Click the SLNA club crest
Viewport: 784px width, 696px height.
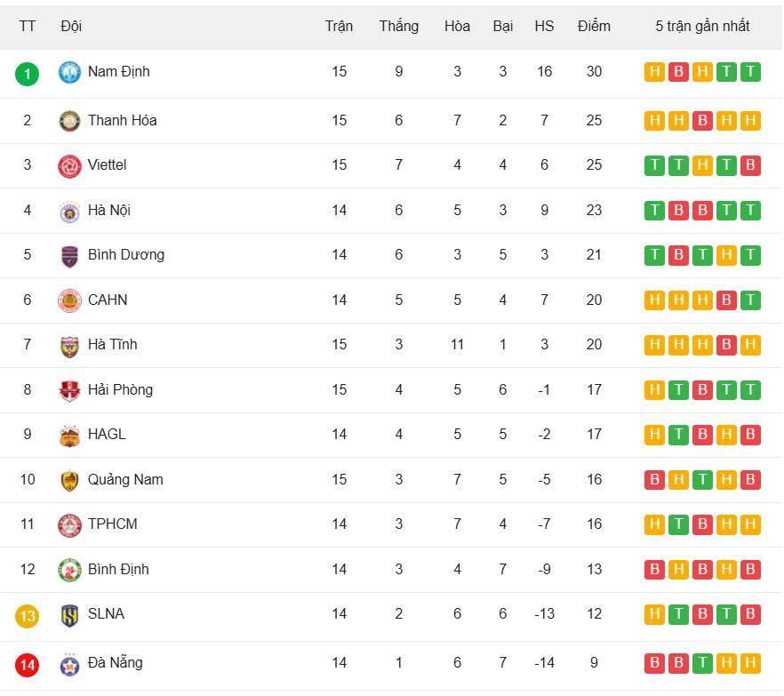69,614
